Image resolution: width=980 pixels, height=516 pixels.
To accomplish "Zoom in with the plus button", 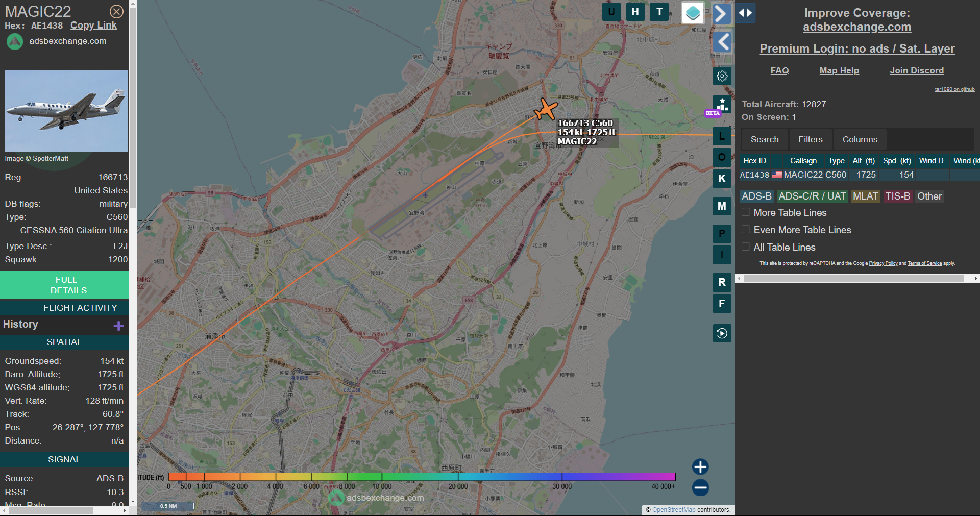I will (700, 466).
